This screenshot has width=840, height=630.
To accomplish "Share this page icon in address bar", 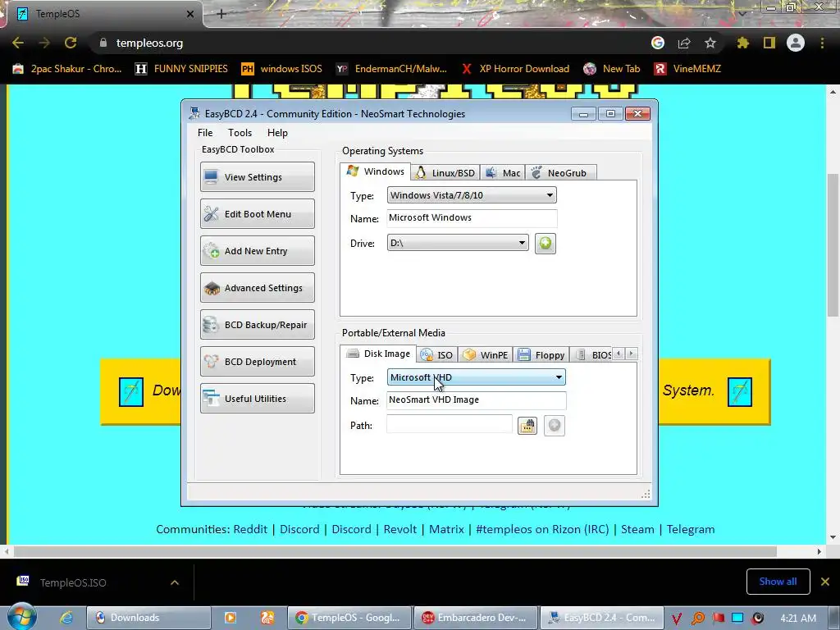I will [x=683, y=43].
